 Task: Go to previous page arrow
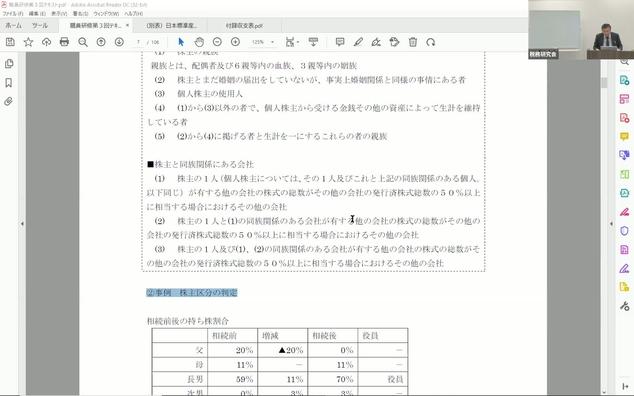pyautogui.click(x=101, y=42)
